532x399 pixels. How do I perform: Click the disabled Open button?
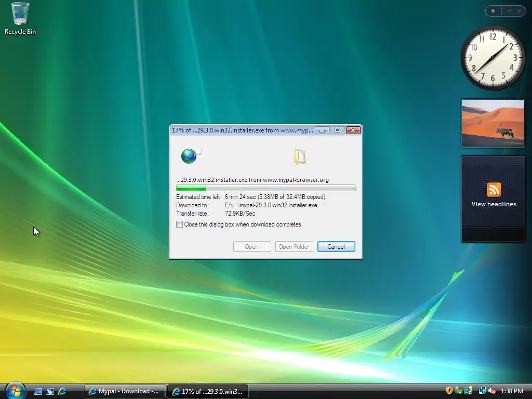[252, 247]
